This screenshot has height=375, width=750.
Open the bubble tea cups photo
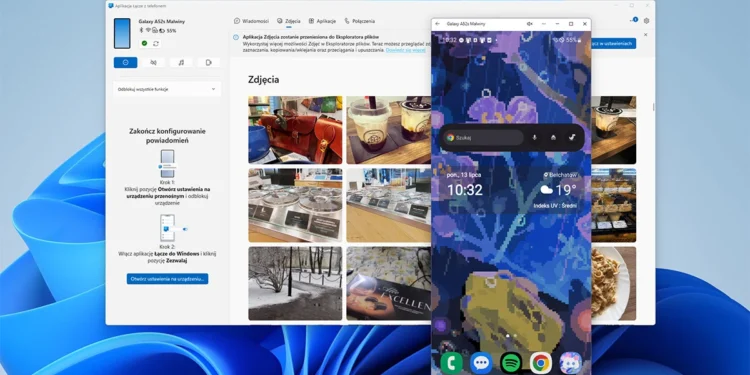389,130
